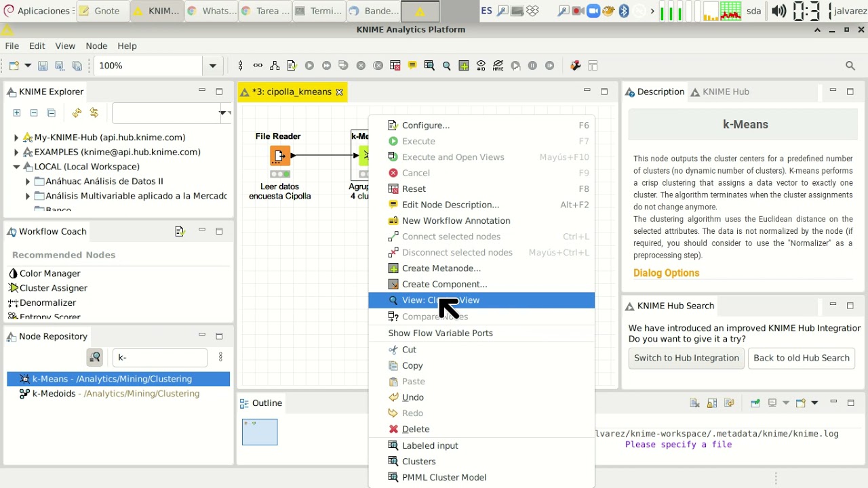Choose New Workflow Annotation in context menu
The height and width of the screenshot is (488, 868).
tap(481, 221)
